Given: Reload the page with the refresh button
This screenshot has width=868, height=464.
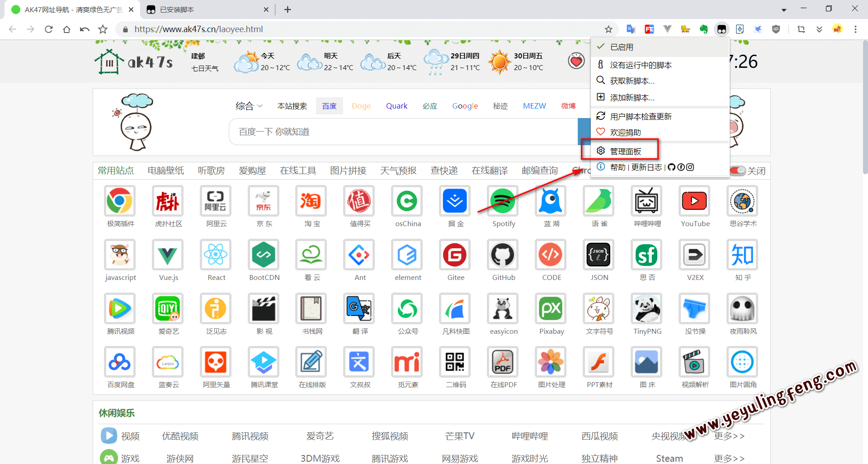Looking at the screenshot, I should pos(49,29).
